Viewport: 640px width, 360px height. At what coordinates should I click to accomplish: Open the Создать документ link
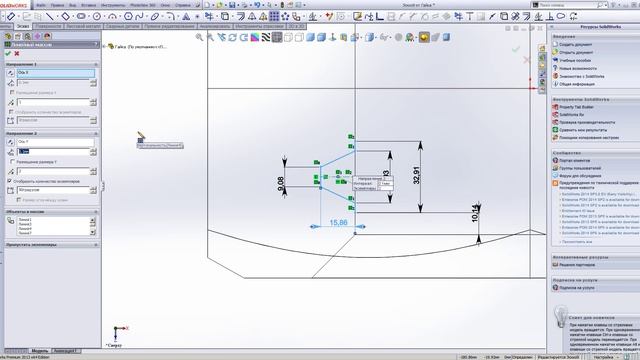click(x=576, y=44)
